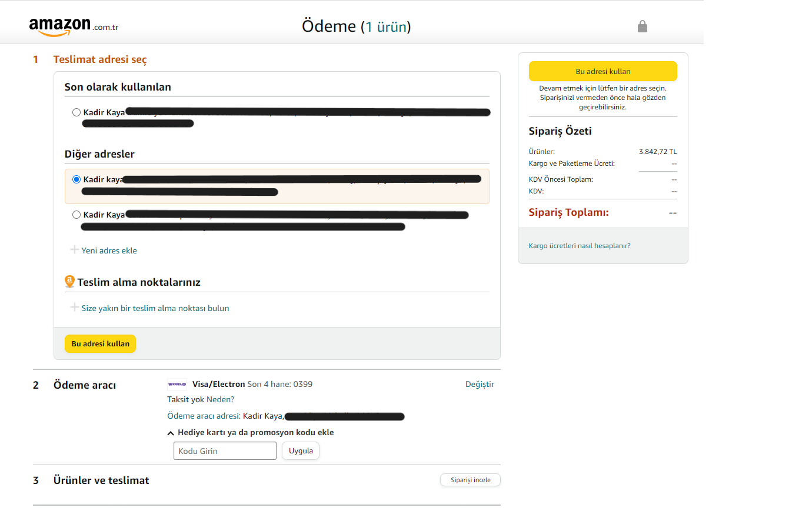Click the Siparişi incele button
812x511 pixels.
tap(470, 480)
